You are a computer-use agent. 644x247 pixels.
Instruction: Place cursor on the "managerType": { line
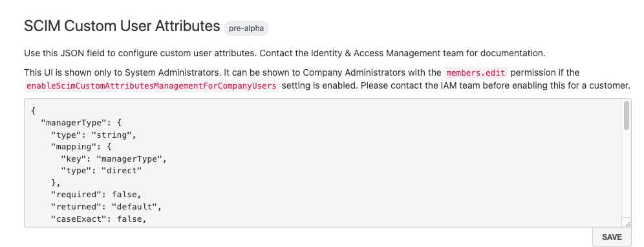click(x=81, y=122)
